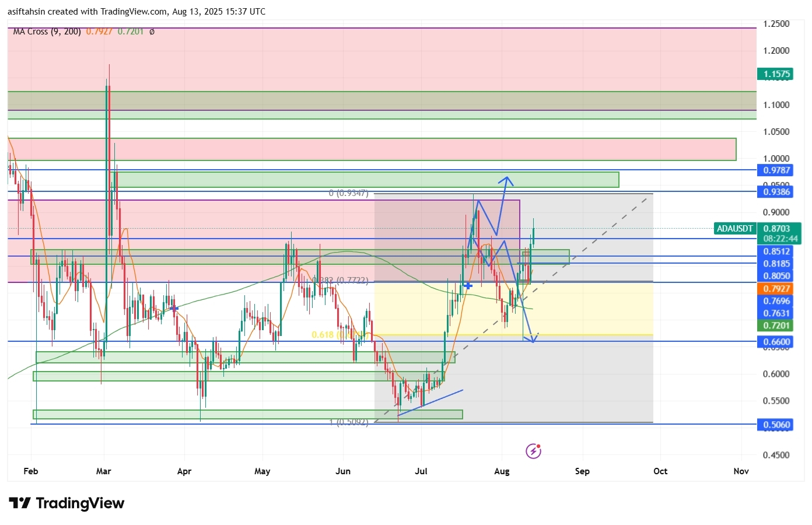
Task: Click the green 0.7201 value in the legend
Action: click(131, 32)
